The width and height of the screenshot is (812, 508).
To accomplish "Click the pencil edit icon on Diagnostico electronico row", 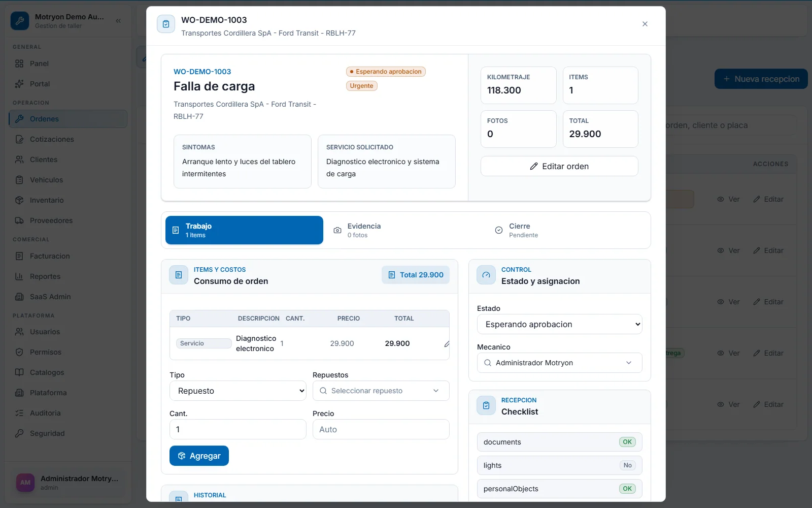I will coord(447,344).
